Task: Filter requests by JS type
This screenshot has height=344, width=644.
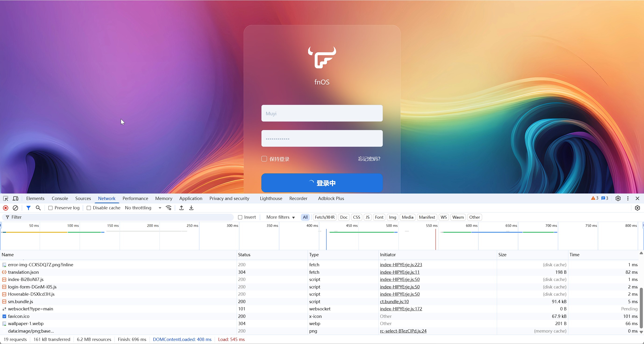Action: click(367, 217)
